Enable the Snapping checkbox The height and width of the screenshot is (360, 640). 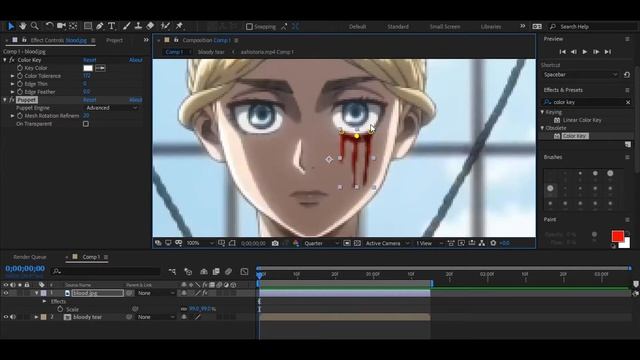pos(249,27)
